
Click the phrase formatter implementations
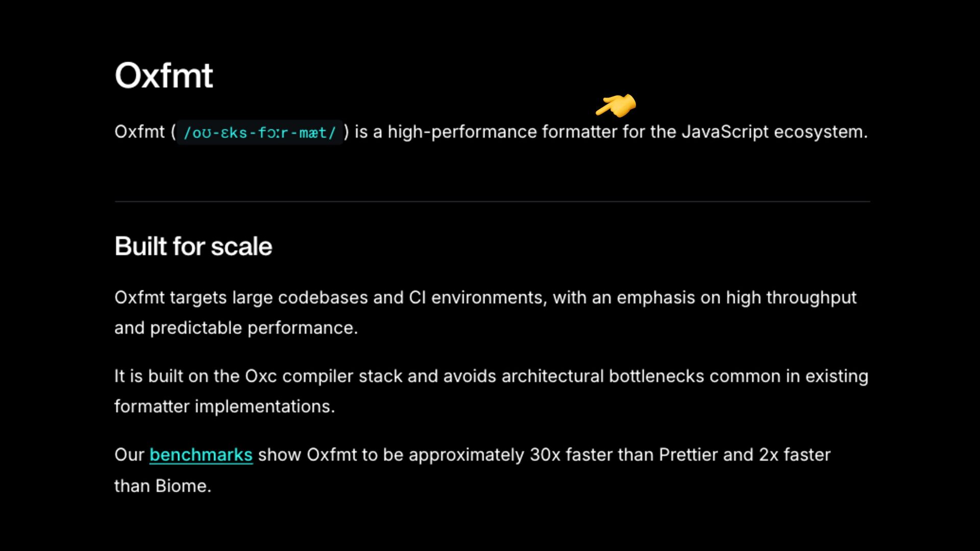point(223,407)
